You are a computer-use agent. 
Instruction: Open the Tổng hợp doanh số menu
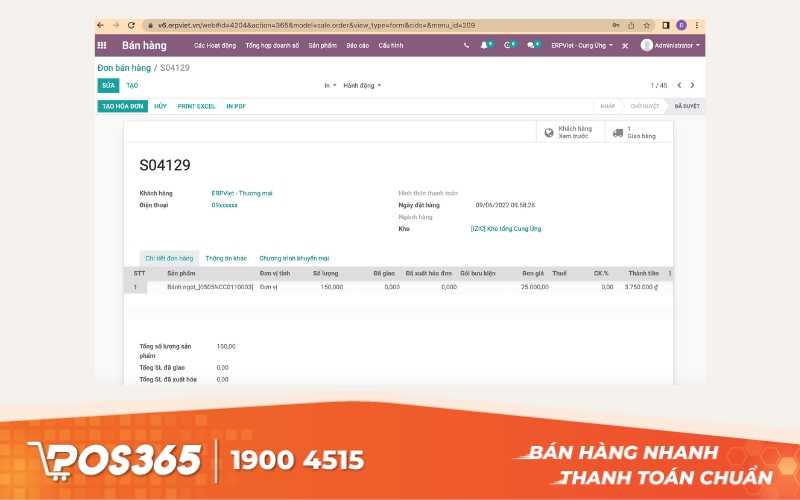click(272, 45)
